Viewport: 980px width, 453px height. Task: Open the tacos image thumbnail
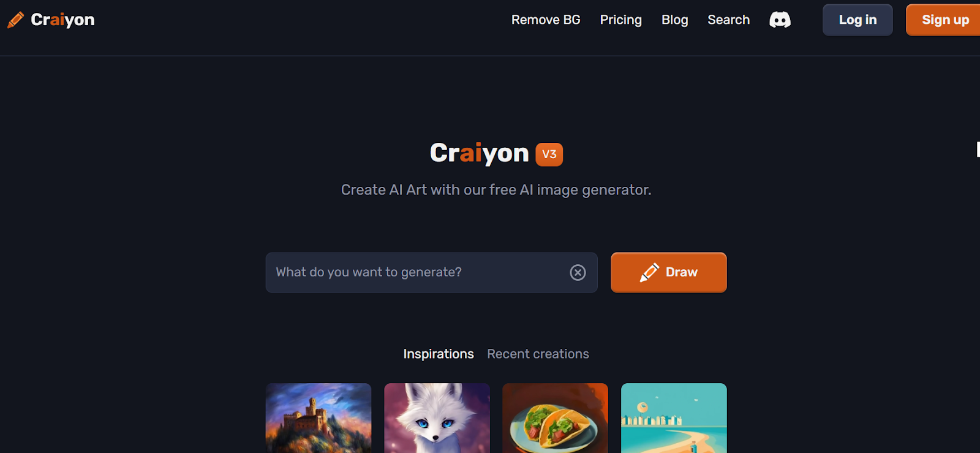click(556, 418)
